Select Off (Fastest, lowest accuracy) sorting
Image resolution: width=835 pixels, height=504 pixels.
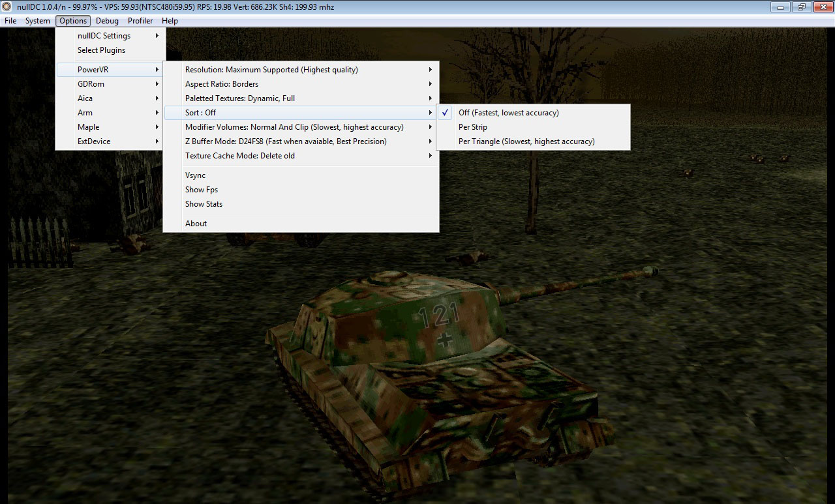(534, 113)
